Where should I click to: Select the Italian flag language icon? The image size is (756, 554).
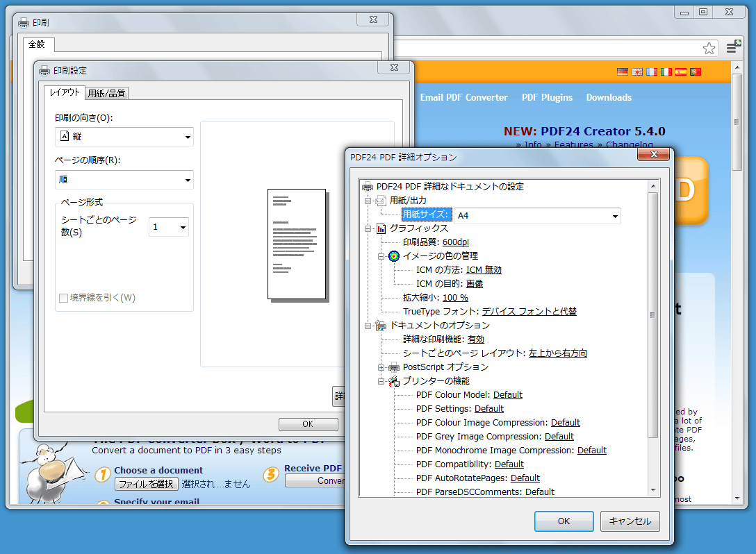click(x=666, y=72)
